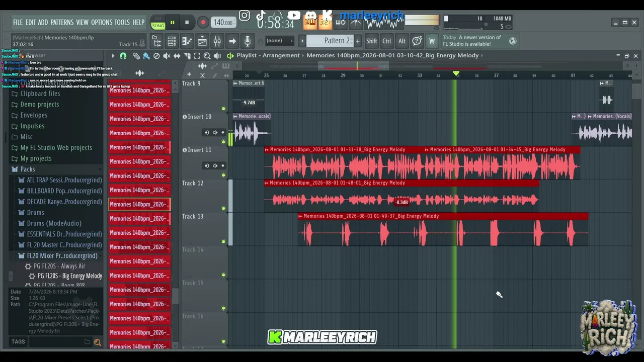Toggle the playlist magnet snap icon
The height and width of the screenshot is (362, 644).
click(123, 56)
